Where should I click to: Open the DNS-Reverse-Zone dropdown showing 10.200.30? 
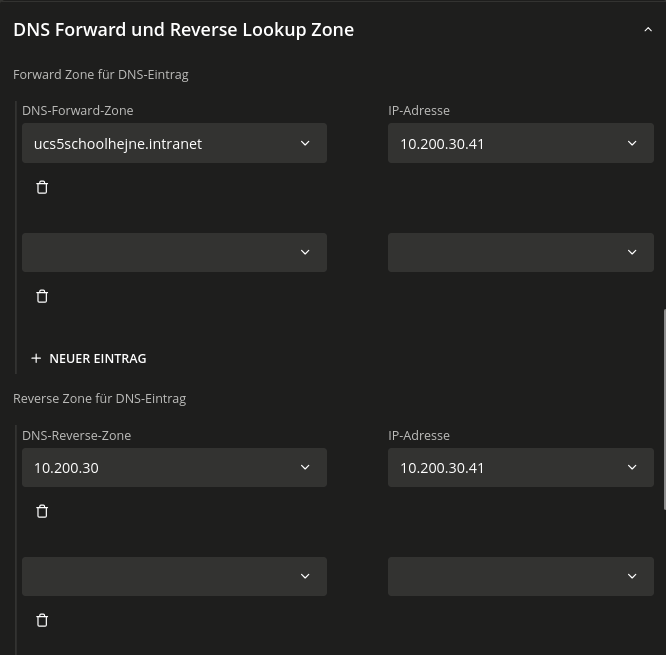pyautogui.click(x=174, y=467)
